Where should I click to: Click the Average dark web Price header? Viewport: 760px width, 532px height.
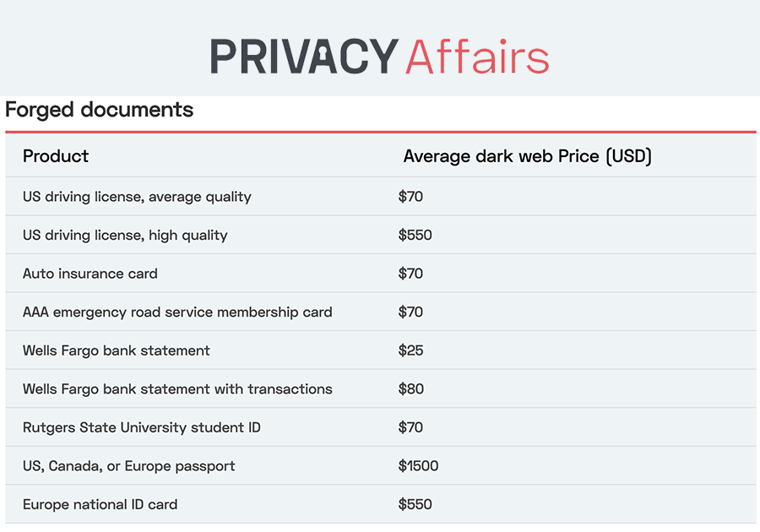(527, 156)
